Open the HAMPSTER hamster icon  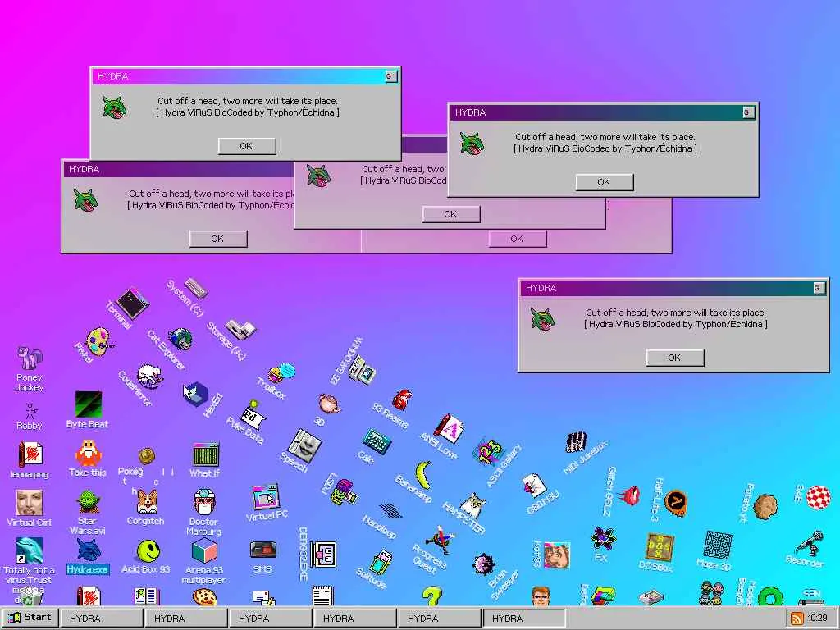coord(473,504)
